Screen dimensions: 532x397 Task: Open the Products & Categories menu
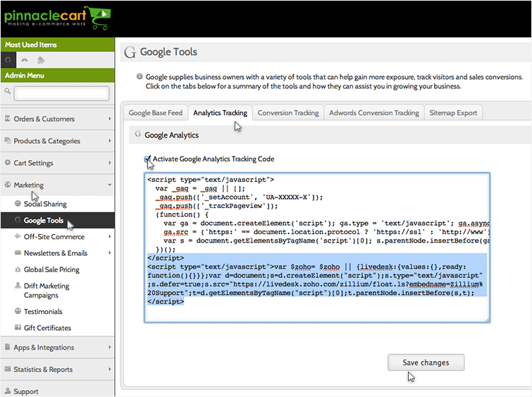tap(57, 141)
